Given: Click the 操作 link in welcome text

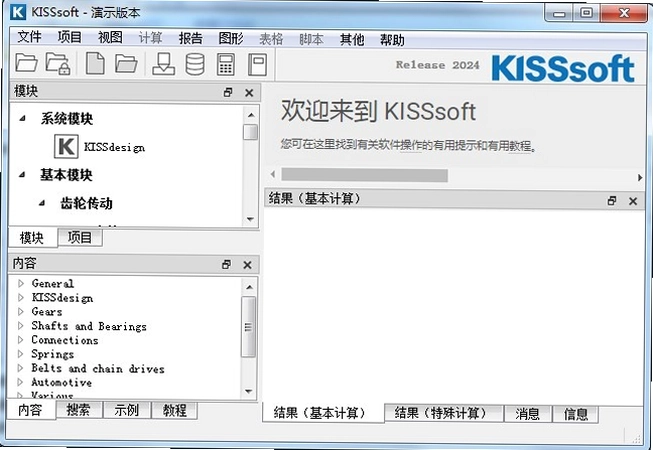Looking at the screenshot, I should click(x=410, y=145).
